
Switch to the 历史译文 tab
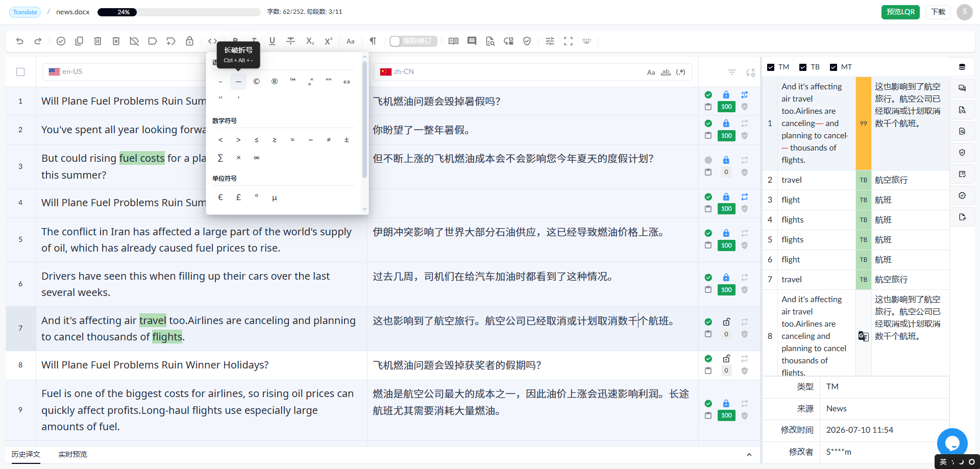[26, 454]
